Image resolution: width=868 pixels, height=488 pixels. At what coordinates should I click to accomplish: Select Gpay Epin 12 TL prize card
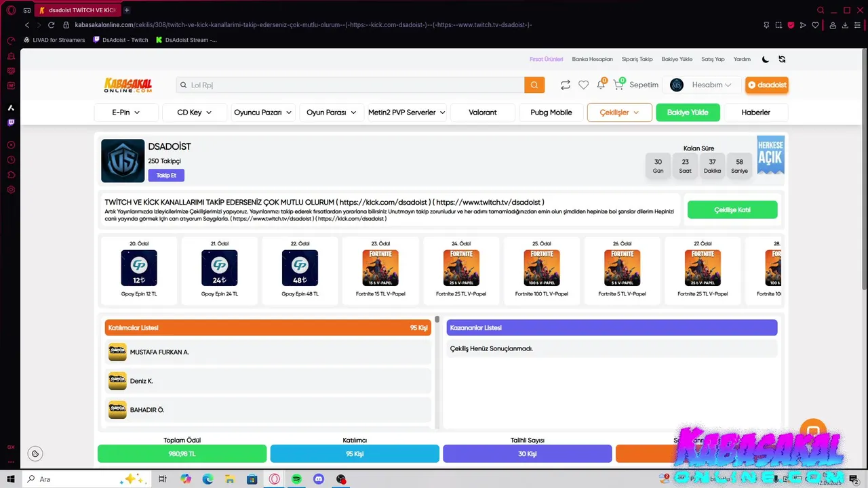138,270
